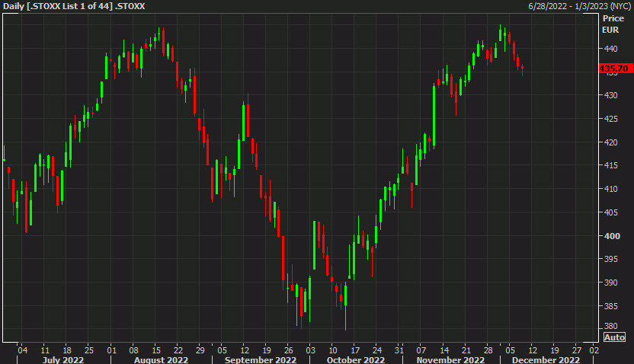The image size is (634, 364).
Task: Click the '08' date tick in August
Action: 133,350
